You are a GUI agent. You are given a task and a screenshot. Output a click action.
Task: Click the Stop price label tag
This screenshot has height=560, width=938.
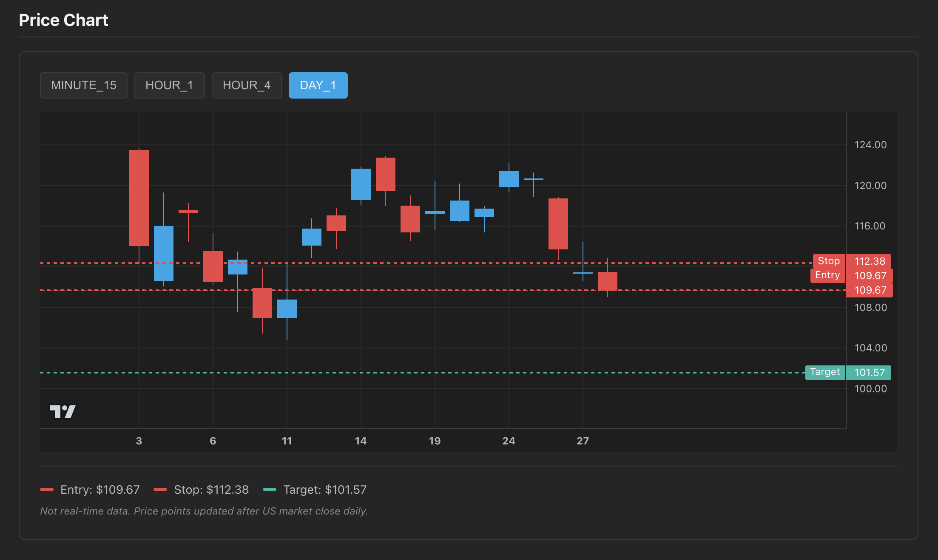pos(828,261)
